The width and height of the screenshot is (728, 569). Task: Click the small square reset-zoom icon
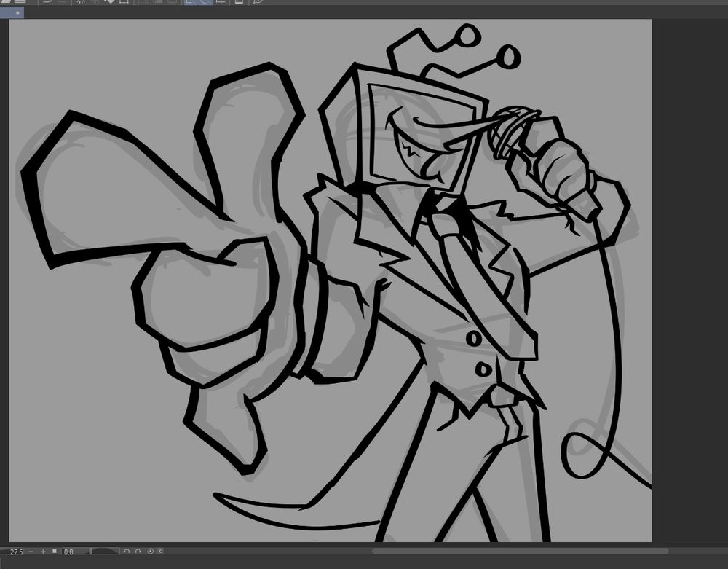[55, 552]
